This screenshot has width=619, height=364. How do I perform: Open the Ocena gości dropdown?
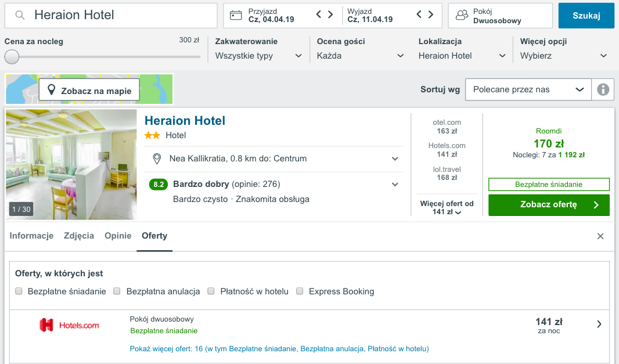[x=360, y=56]
